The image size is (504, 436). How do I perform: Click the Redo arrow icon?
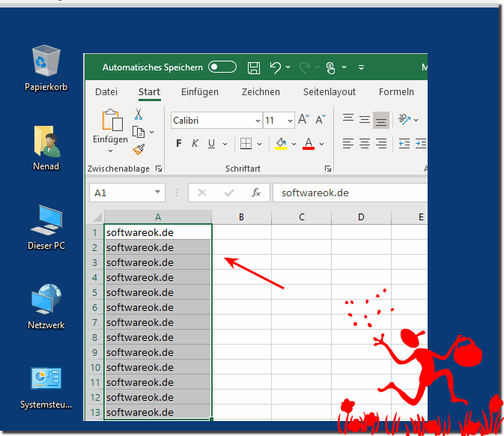pyautogui.click(x=304, y=67)
